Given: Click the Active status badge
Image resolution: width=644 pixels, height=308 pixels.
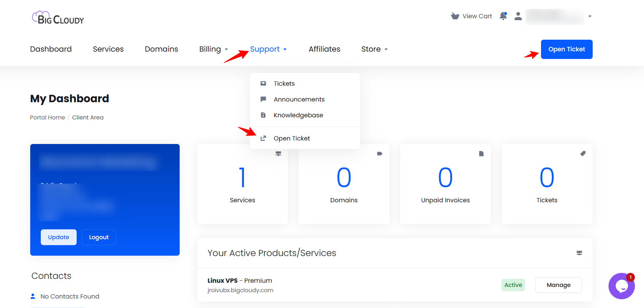Looking at the screenshot, I should click(x=513, y=285).
